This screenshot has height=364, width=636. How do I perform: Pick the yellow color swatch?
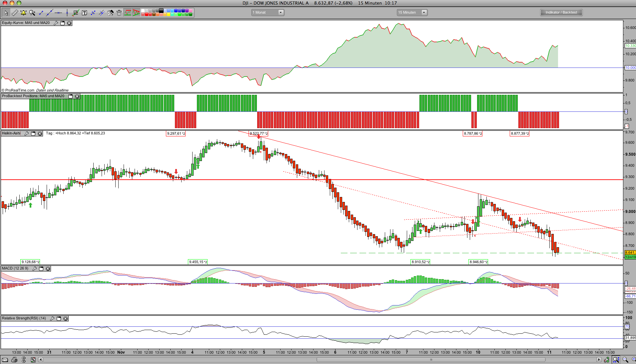[x=169, y=14]
